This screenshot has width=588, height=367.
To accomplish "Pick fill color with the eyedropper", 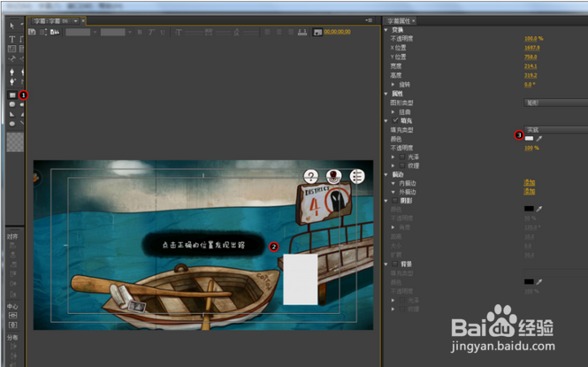I will [539, 139].
